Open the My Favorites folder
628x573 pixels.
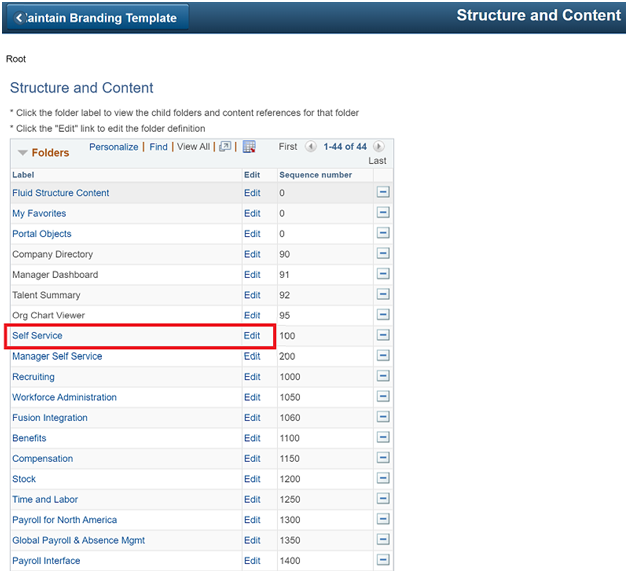[x=39, y=213]
